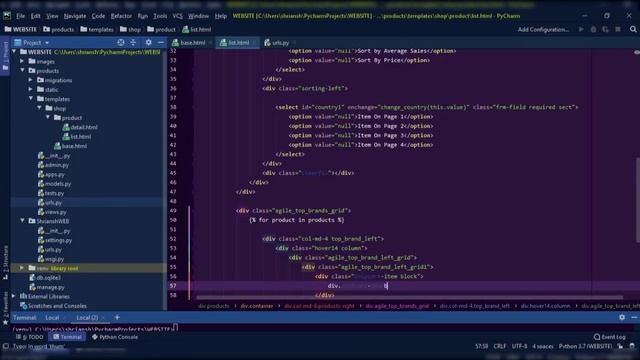The height and width of the screenshot is (360, 640).
Task: Select db.sqlite3 file in tree
Action: coord(45,278)
